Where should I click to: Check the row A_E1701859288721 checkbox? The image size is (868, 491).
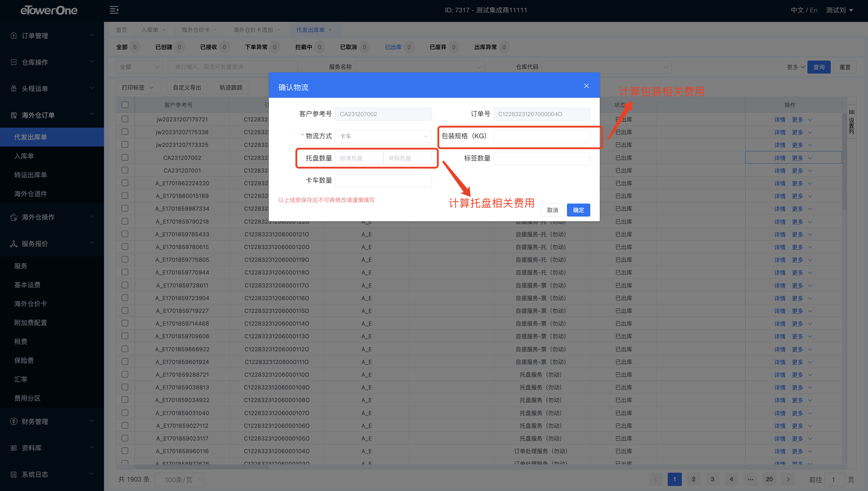pyautogui.click(x=125, y=374)
